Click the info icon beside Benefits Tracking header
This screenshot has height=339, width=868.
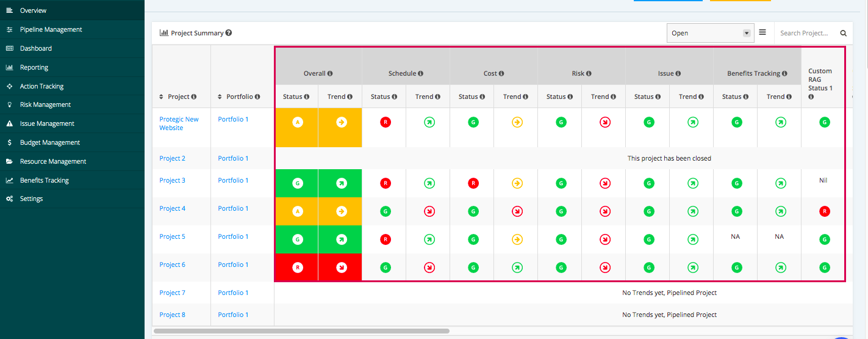785,73
